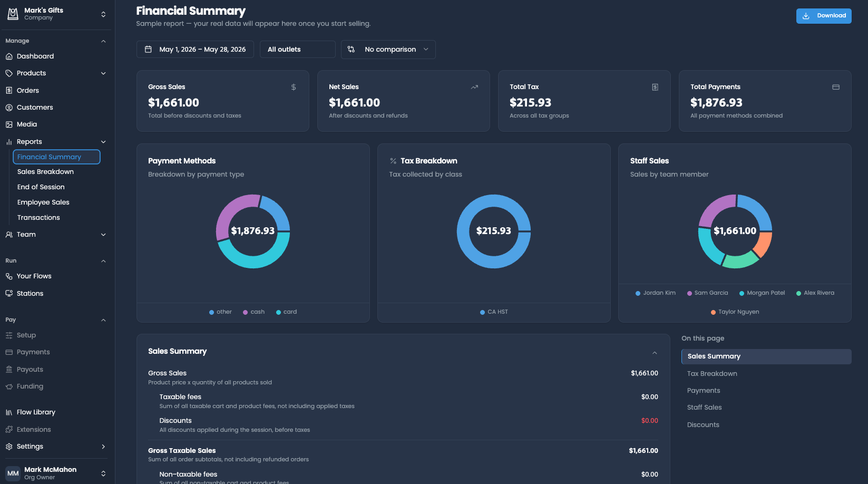This screenshot has width=868, height=484.
Task: Toggle the 'cash' payment legend dot
Action: coord(245,312)
